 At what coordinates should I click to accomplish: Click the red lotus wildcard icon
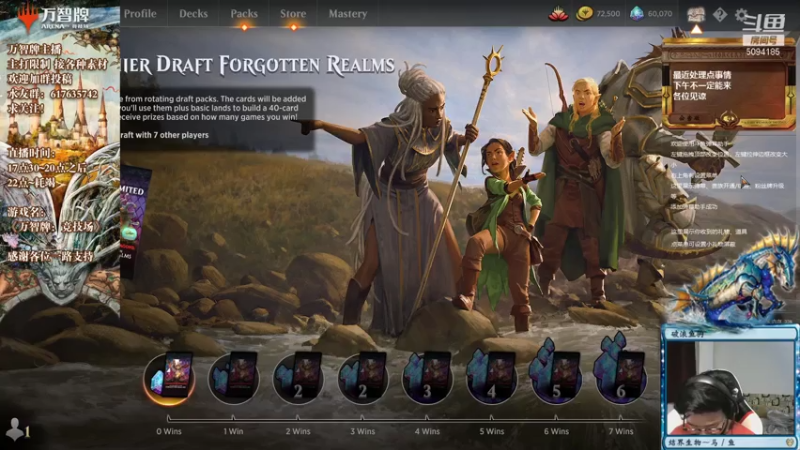[x=558, y=14]
